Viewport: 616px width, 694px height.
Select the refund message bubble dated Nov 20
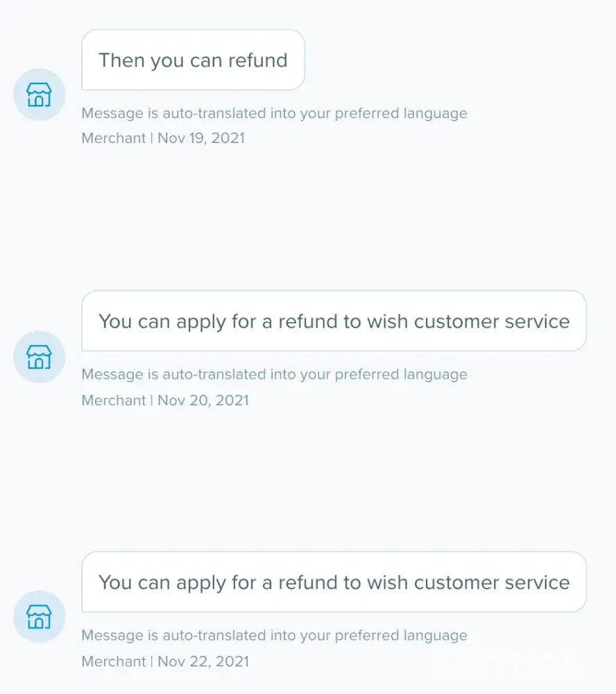click(334, 321)
